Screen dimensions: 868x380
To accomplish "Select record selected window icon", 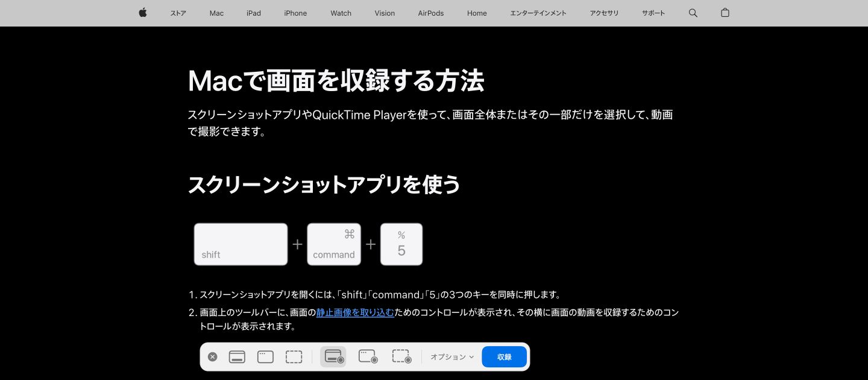I will (x=368, y=357).
